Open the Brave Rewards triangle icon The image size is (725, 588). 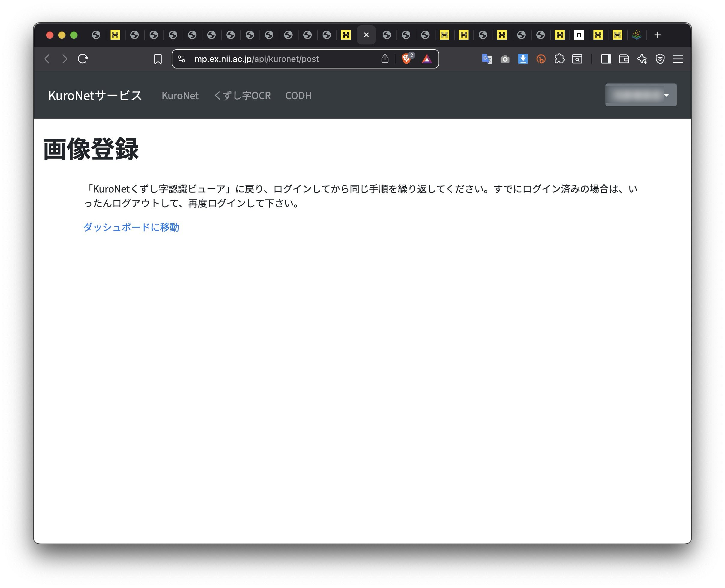click(x=426, y=59)
